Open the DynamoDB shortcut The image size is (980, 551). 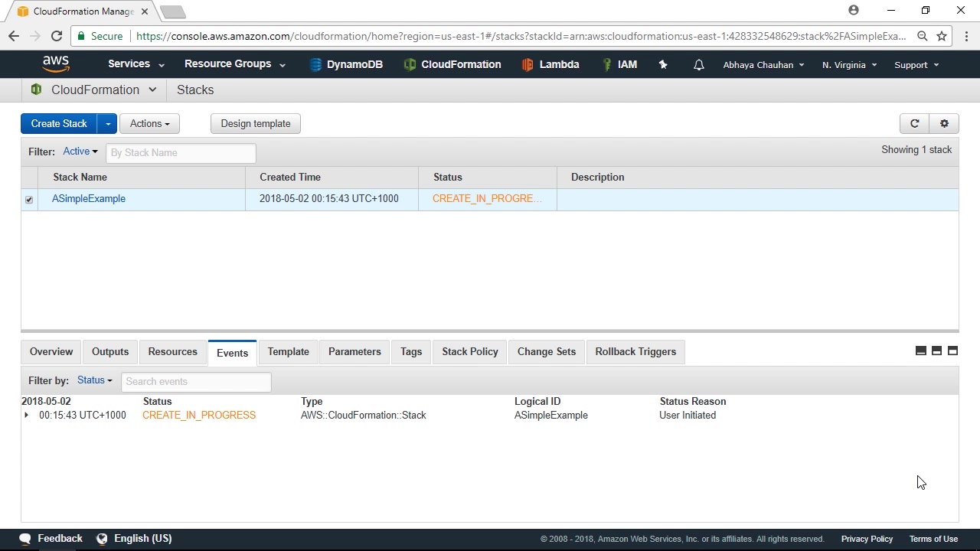pos(346,64)
